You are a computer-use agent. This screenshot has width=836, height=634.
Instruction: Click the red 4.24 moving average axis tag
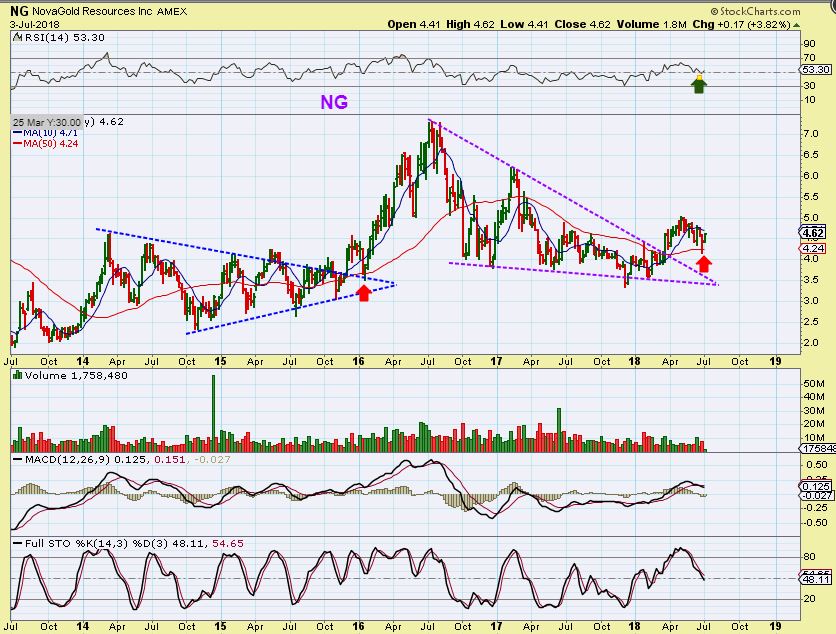click(x=814, y=248)
